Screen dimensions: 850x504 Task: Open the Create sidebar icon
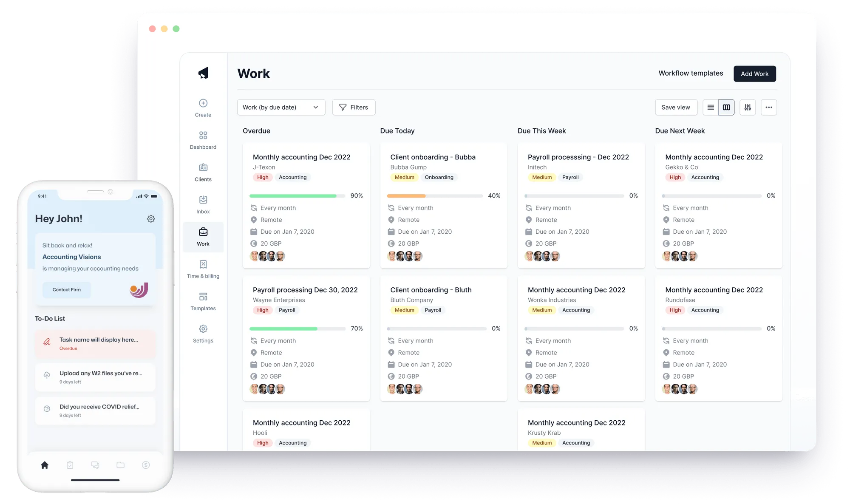[x=203, y=103]
